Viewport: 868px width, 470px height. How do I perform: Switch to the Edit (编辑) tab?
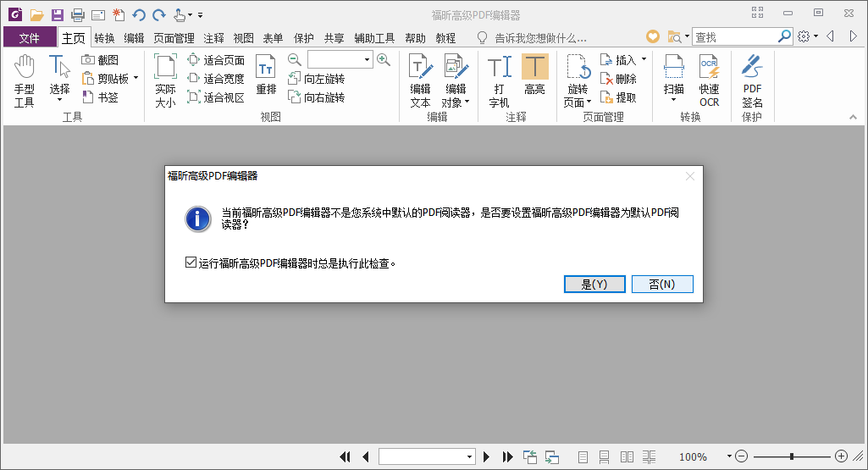pos(134,37)
